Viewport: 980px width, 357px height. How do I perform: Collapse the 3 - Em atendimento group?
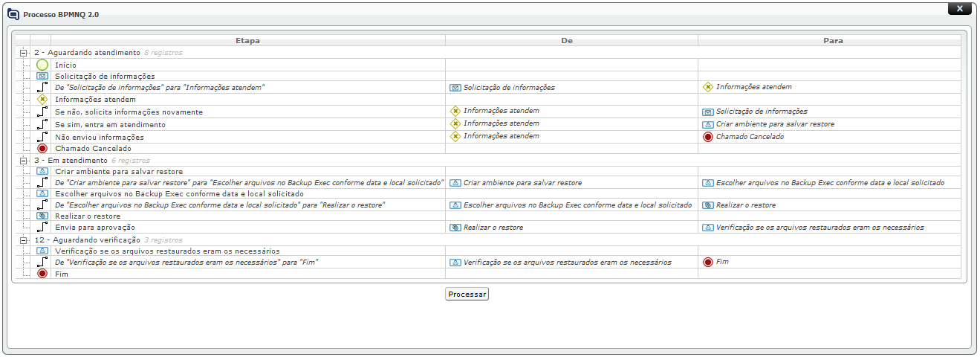pyautogui.click(x=23, y=160)
